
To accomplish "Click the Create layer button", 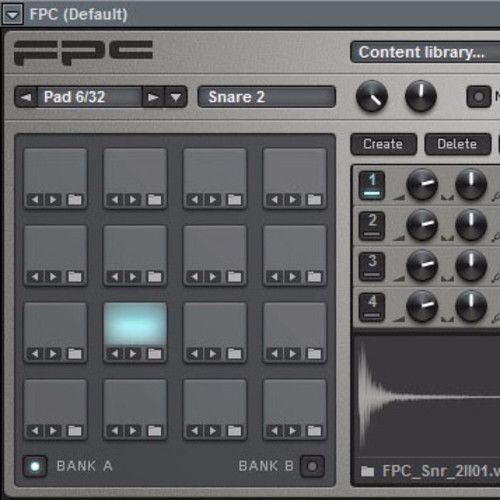I will pyautogui.click(x=383, y=144).
